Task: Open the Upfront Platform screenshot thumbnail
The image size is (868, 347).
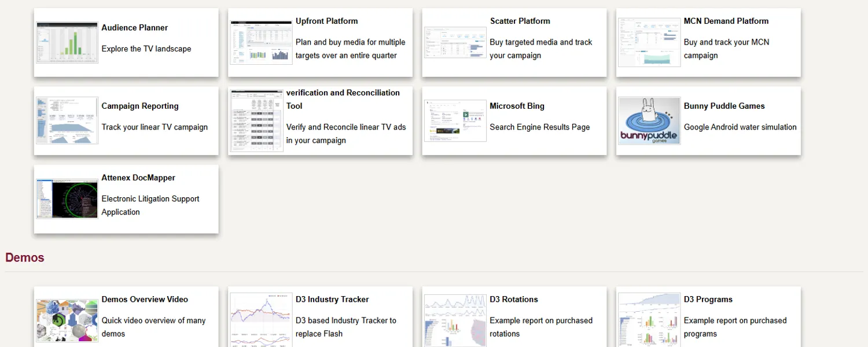Action: [261, 42]
